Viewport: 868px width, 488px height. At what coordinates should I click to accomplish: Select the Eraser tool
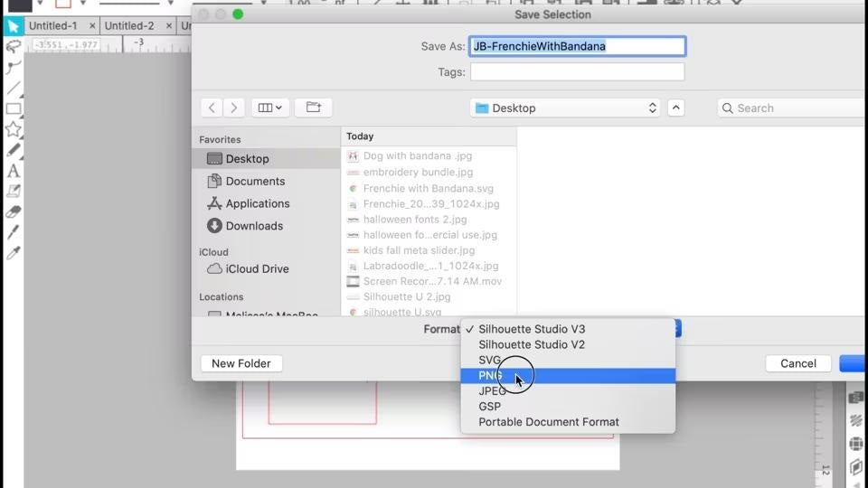pos(14,211)
